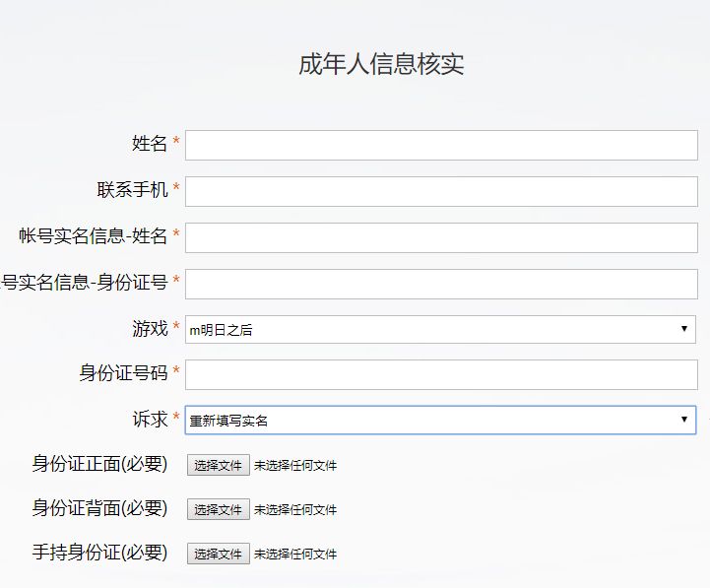Image resolution: width=710 pixels, height=588 pixels.
Task: Click the 联系手机 field label
Action: 132,189
